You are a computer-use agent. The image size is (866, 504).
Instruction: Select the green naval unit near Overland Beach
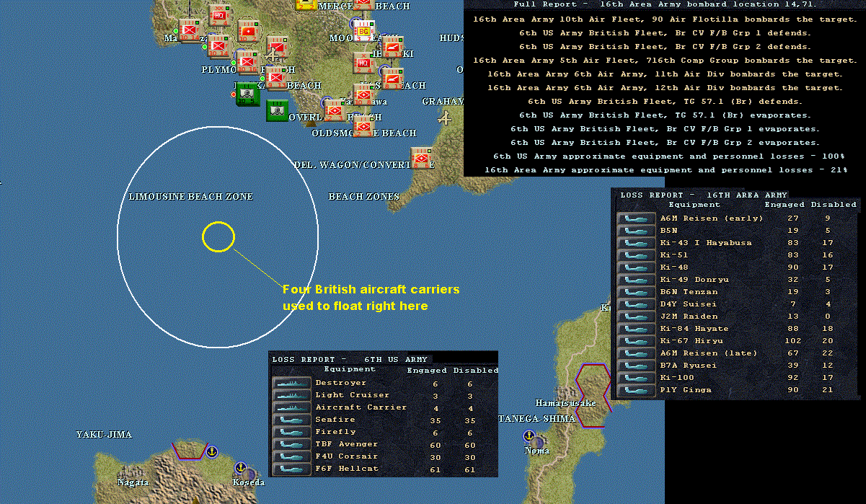click(x=278, y=111)
